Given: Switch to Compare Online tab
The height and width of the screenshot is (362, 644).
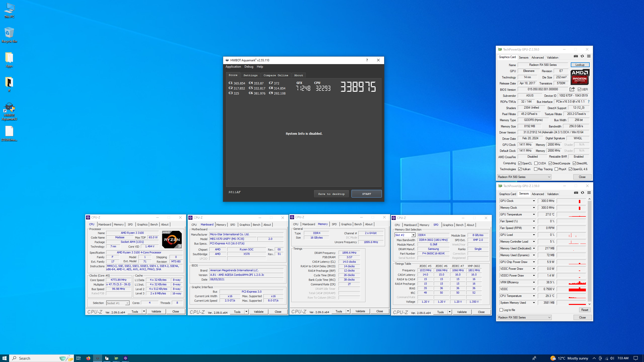Looking at the screenshot, I should (276, 75).
